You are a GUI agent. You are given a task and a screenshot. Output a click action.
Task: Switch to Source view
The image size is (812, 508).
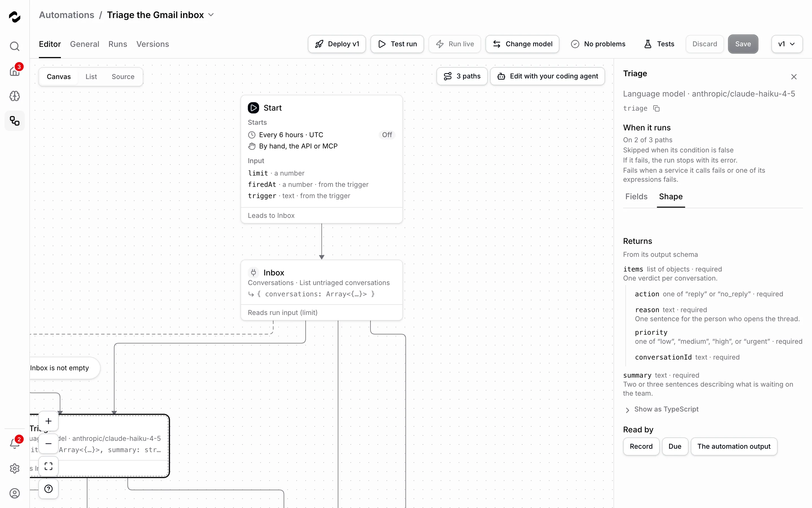point(123,76)
